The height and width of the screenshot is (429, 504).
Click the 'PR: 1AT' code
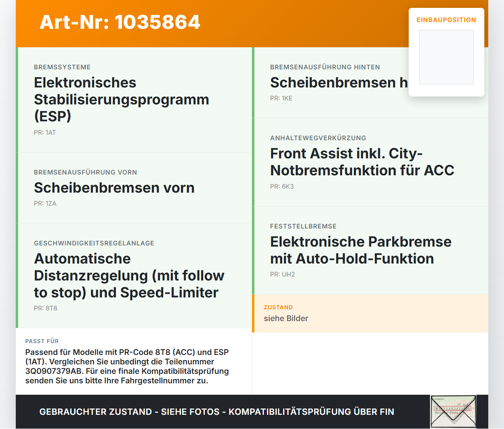[x=45, y=132]
